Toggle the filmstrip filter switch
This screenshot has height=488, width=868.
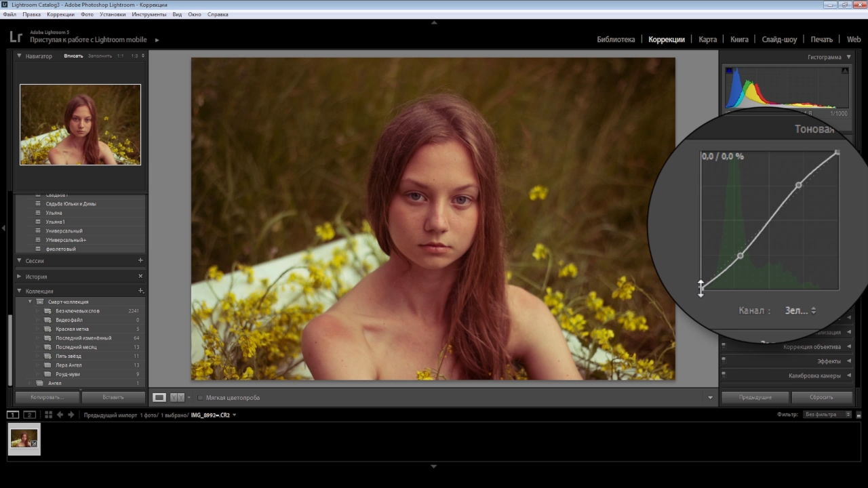pos(858,414)
